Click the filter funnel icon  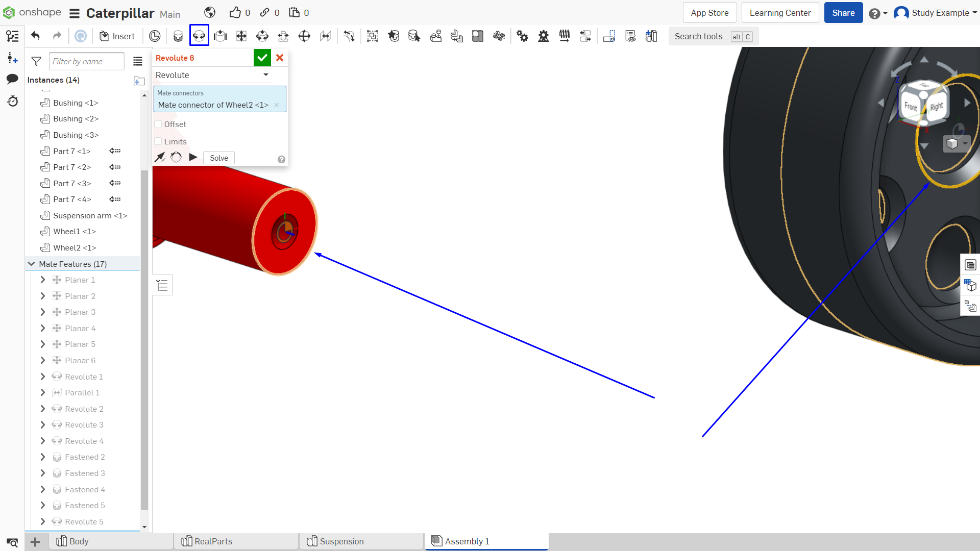tap(36, 61)
